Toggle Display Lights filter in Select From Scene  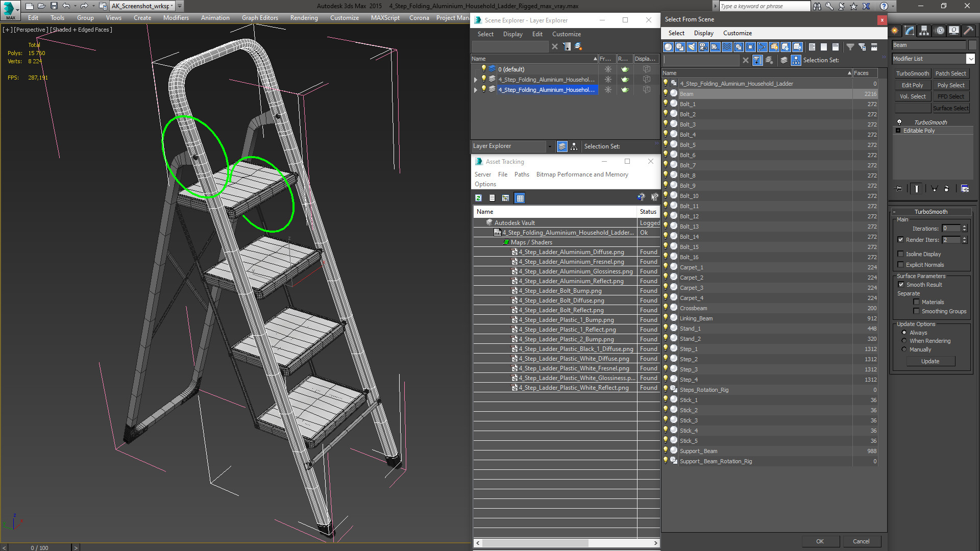[x=692, y=47]
